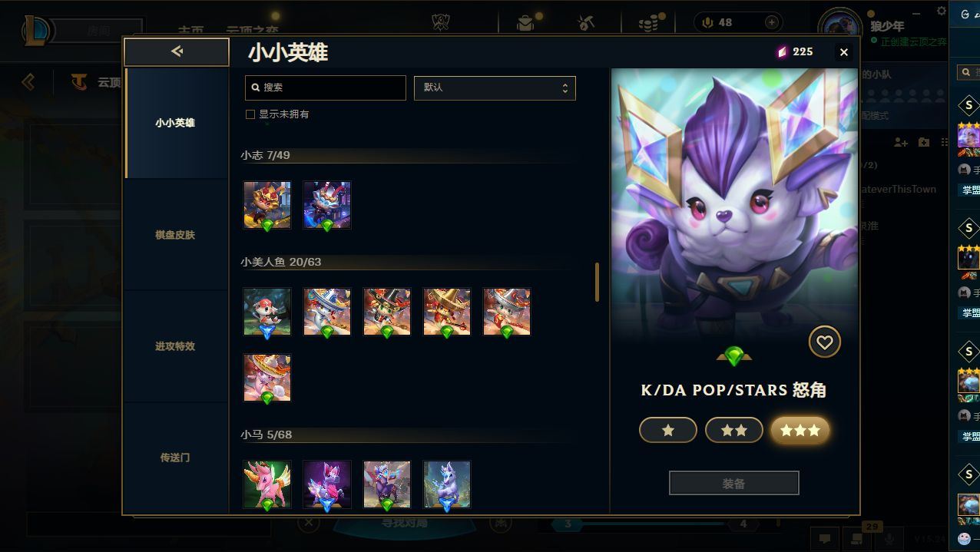Click the 装备 equip button
Viewport: 980px width, 552px height.
pyautogui.click(x=734, y=484)
